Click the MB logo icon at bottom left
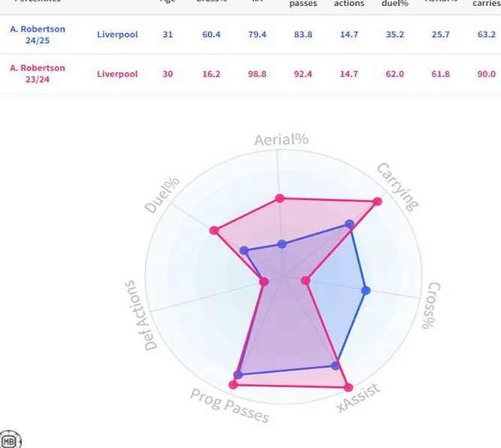This screenshot has width=501, height=448. click(11, 440)
